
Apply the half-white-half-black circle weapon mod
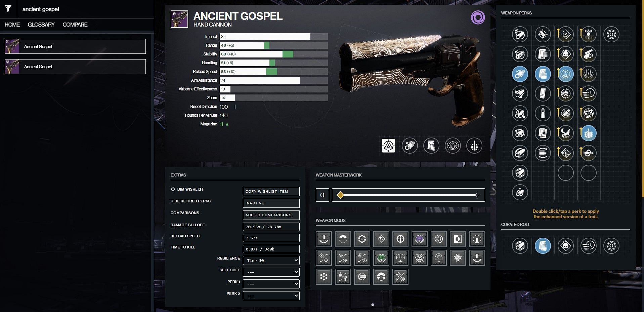click(458, 239)
